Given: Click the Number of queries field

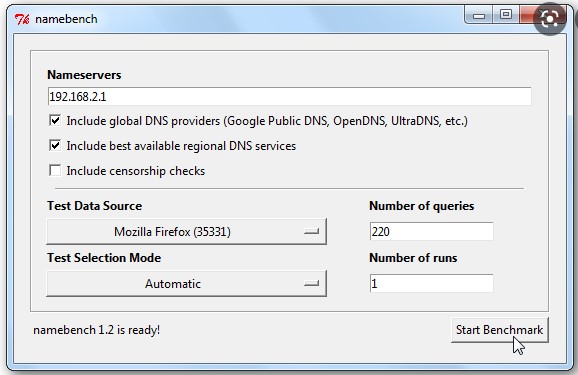Looking at the screenshot, I should click(x=431, y=232).
